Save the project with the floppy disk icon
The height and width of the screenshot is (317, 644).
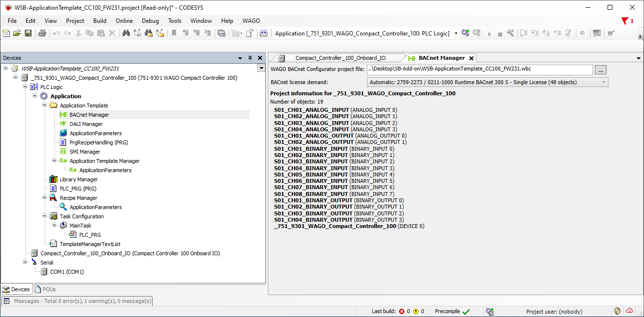coord(28,33)
